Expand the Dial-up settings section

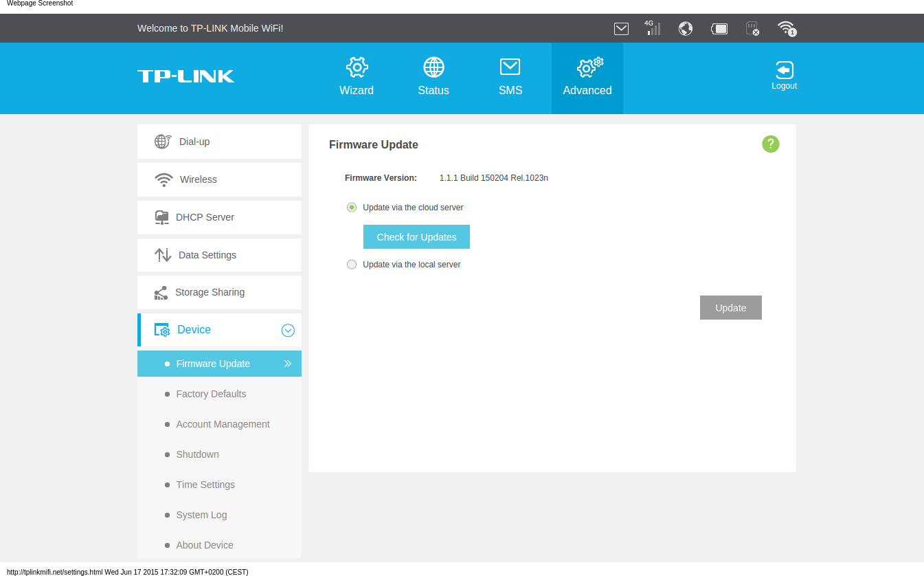219,142
